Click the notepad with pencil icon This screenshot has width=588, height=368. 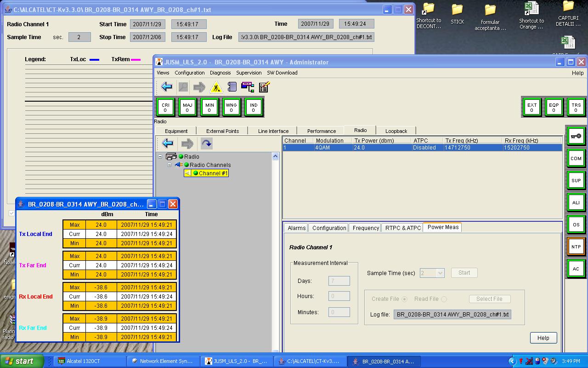pyautogui.click(x=264, y=87)
